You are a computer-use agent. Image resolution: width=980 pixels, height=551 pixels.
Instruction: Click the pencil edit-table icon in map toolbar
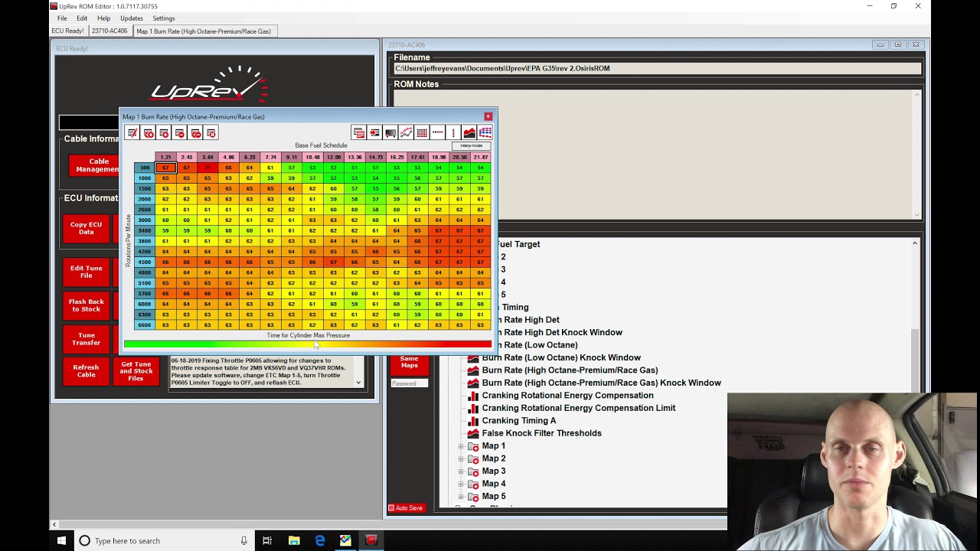[x=132, y=133]
